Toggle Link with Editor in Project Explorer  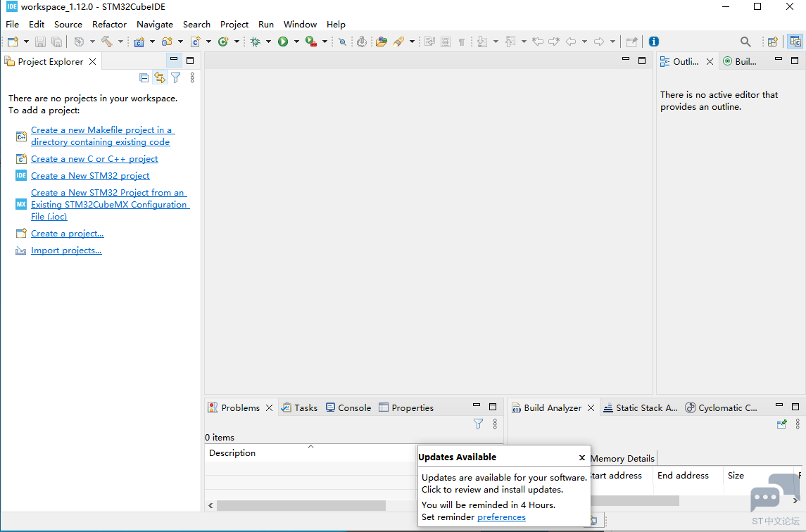pyautogui.click(x=160, y=77)
